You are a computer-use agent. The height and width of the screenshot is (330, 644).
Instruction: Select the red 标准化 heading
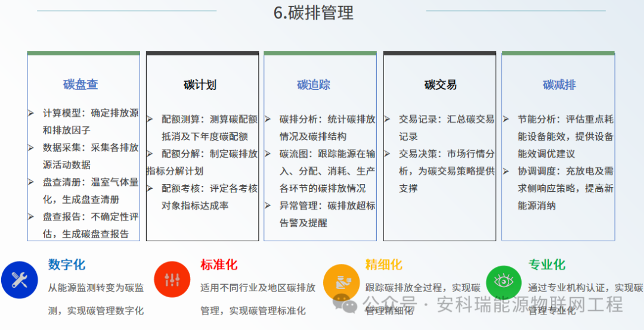219,264
